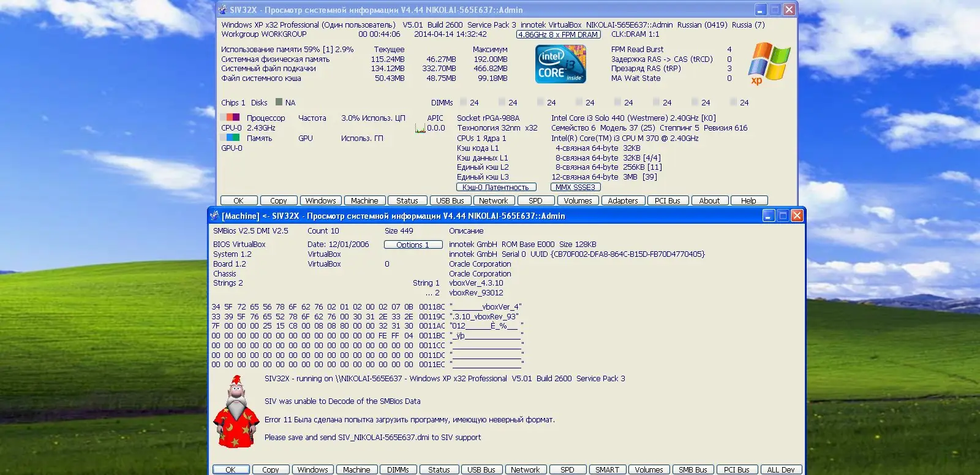Click OK in the top SIV32X window
This screenshot has width=980, height=475.
click(x=238, y=200)
